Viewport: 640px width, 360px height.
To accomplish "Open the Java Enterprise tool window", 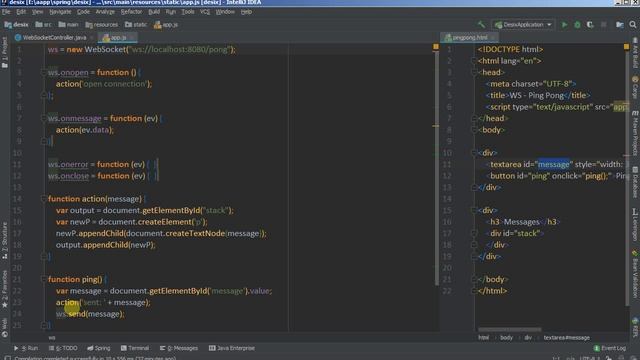I will [232, 348].
